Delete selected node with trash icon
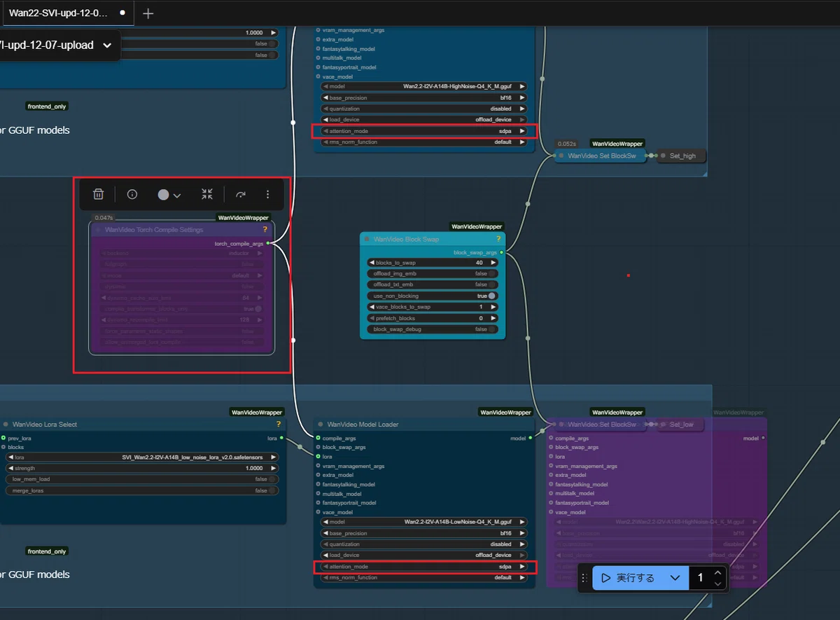Viewport: 840px width, 620px height. [x=99, y=195]
